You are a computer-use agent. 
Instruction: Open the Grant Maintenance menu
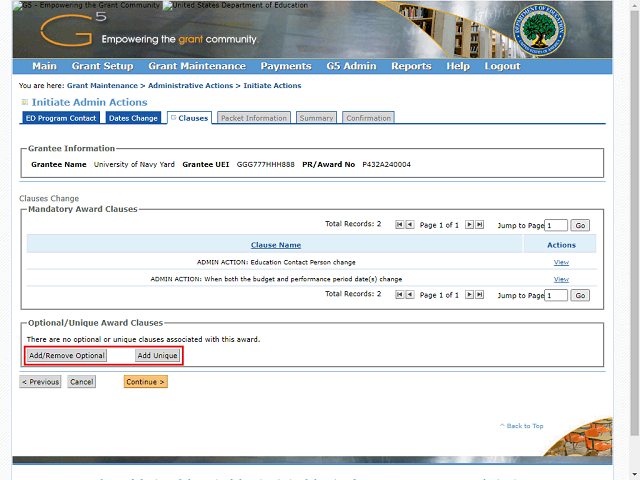pyautogui.click(x=197, y=66)
